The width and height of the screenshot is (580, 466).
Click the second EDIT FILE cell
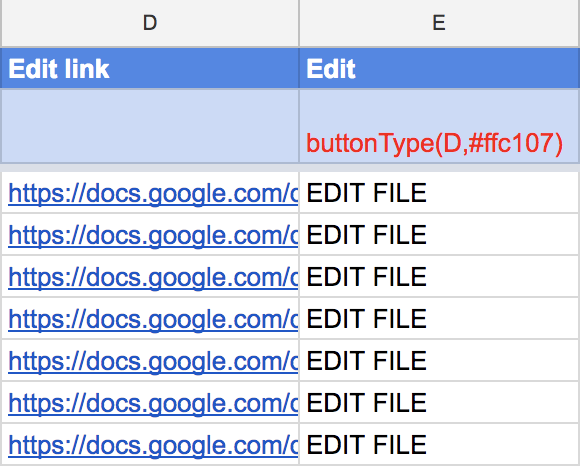coord(439,234)
